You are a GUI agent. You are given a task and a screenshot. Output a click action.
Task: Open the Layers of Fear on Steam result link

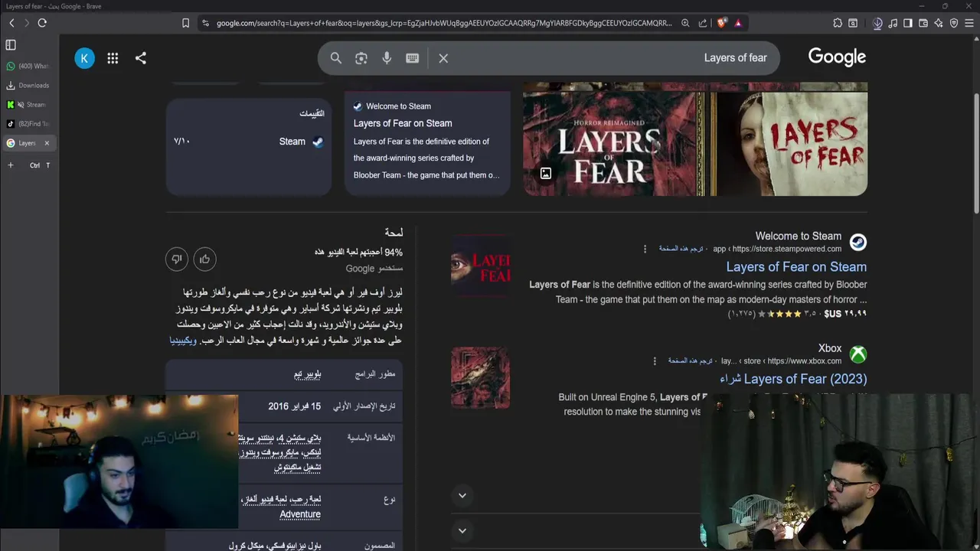pos(796,267)
